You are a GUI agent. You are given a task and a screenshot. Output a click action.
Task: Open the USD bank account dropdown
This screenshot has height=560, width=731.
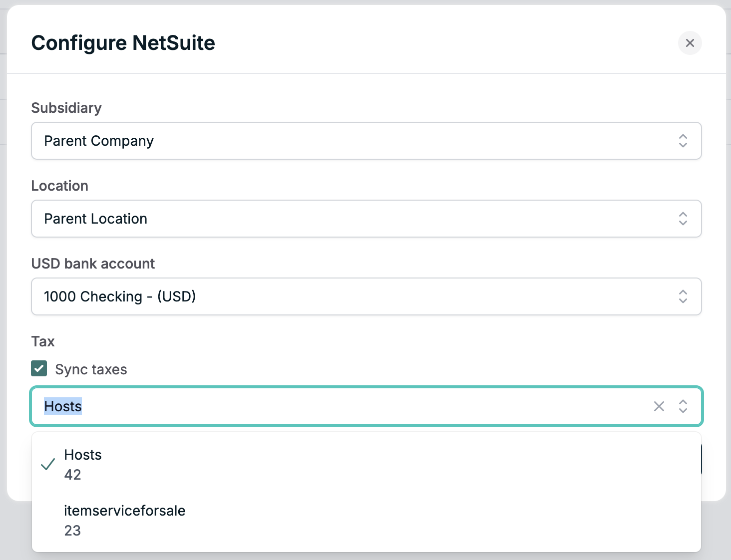pos(366,296)
